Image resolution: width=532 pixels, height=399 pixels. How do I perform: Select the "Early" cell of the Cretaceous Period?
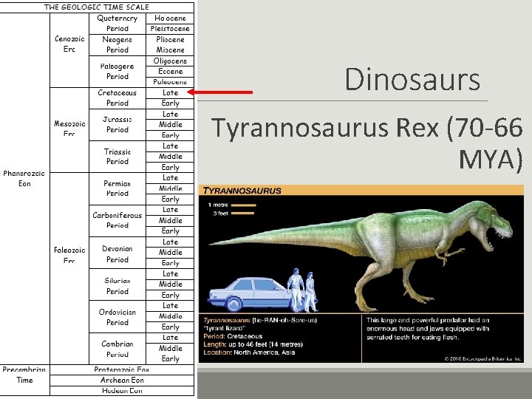170,103
